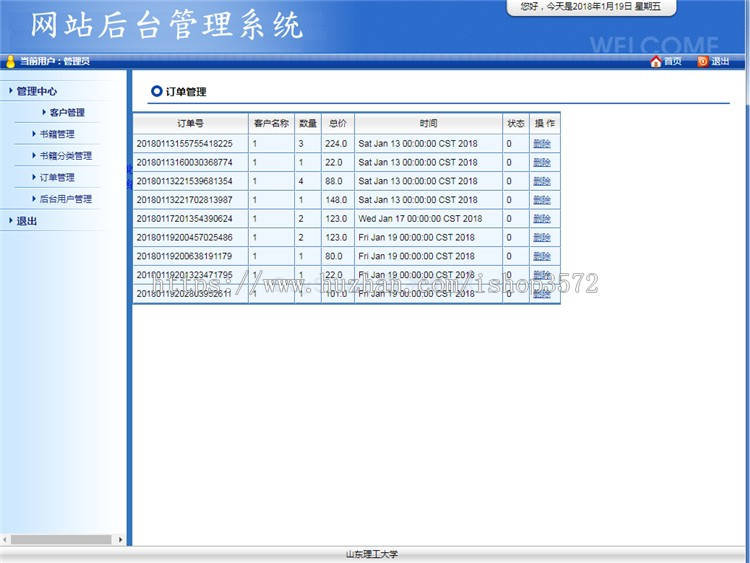The height and width of the screenshot is (563, 750).
Task: Click the orange logout icon beside 退出
Action: coord(703,61)
